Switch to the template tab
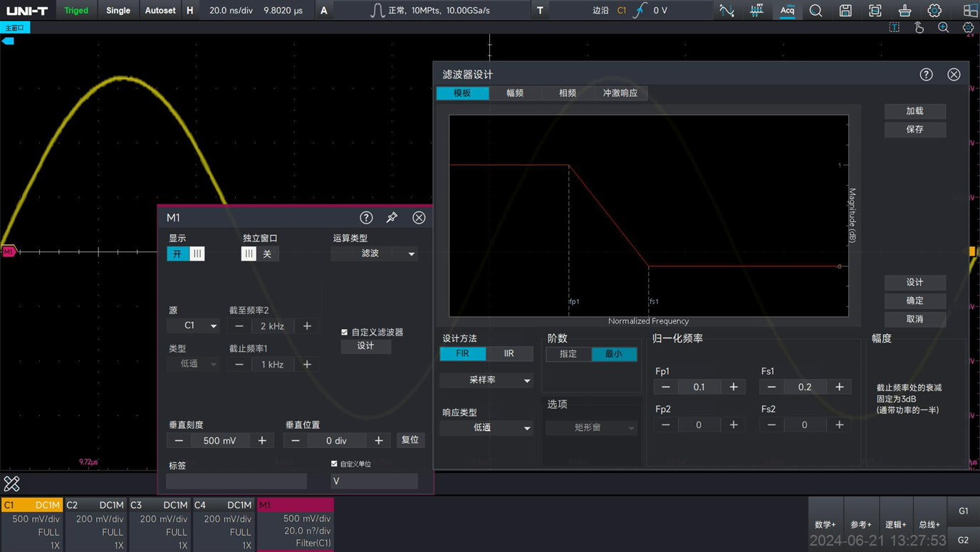980x552 pixels. (x=462, y=93)
